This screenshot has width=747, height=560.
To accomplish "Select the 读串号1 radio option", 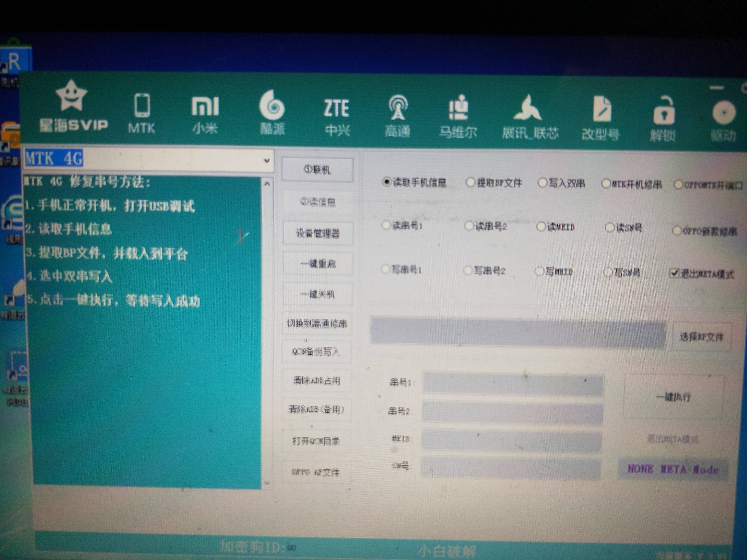I will click(x=402, y=226).
